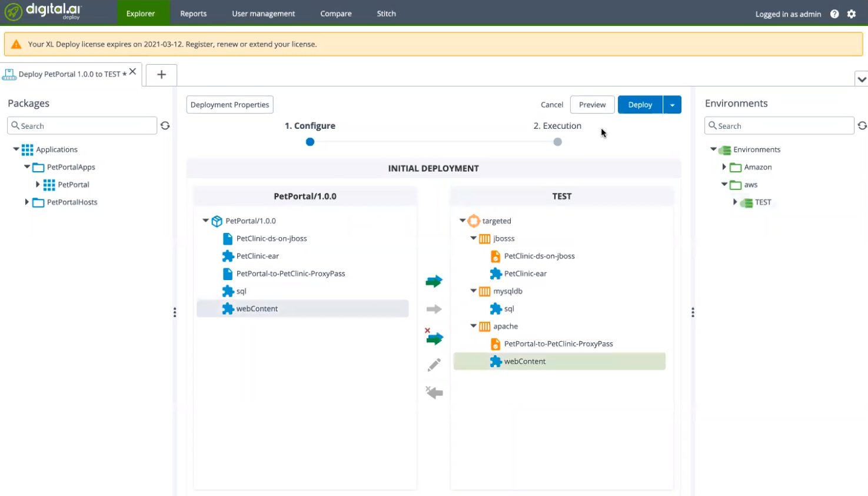
Task: Click the Preview button
Action: (592, 105)
